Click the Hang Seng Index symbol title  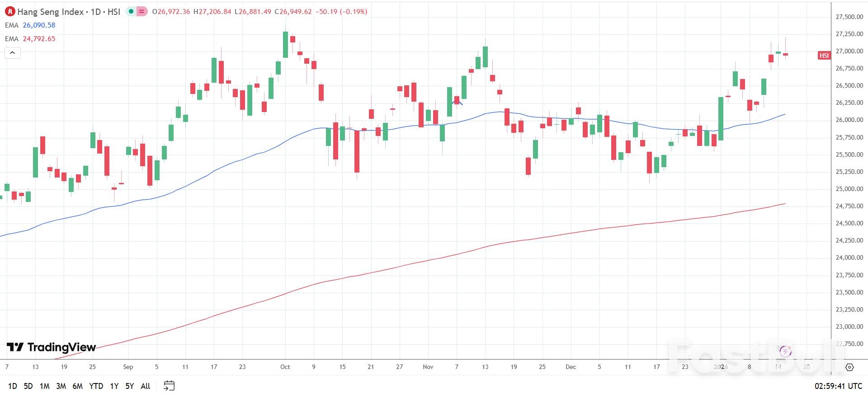50,12
